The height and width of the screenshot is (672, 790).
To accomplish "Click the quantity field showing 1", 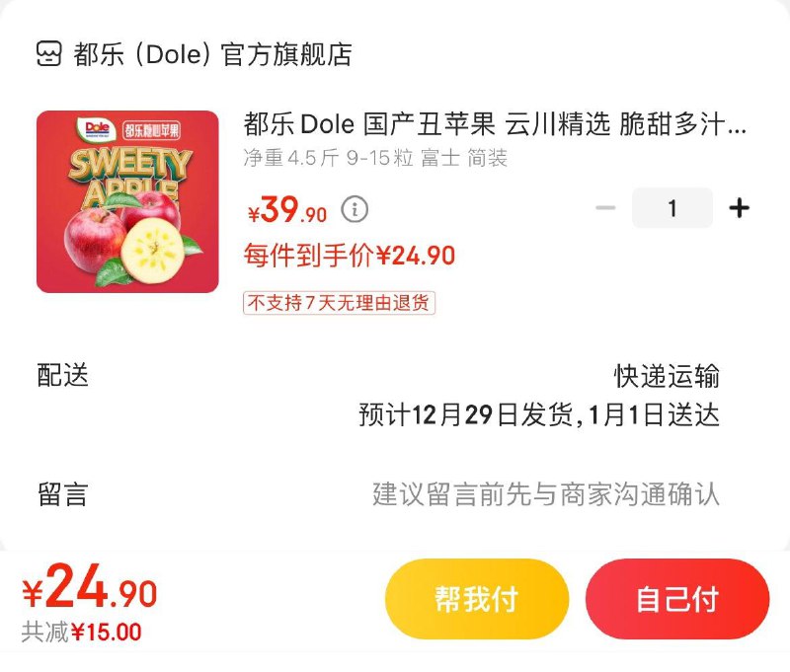I will coord(672,208).
